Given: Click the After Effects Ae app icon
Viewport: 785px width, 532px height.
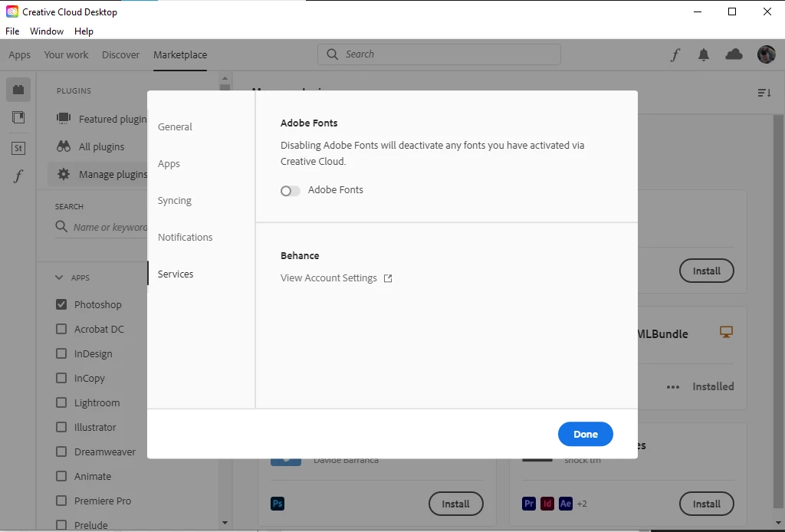Looking at the screenshot, I should pos(566,504).
